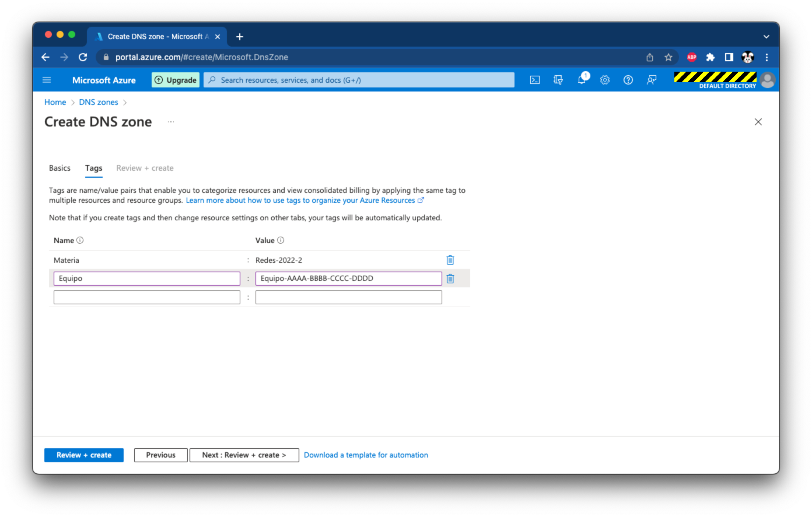
Task: Select the Tags tab
Action: coord(93,168)
